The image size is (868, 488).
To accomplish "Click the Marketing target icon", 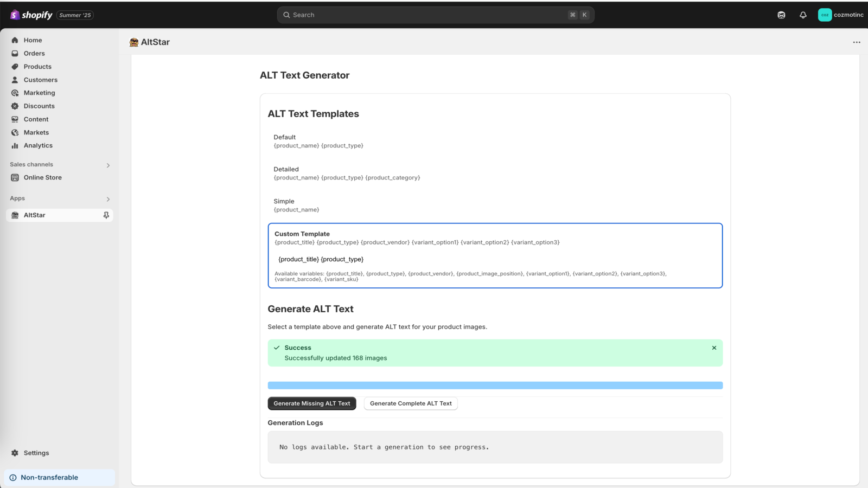I will click(x=15, y=93).
